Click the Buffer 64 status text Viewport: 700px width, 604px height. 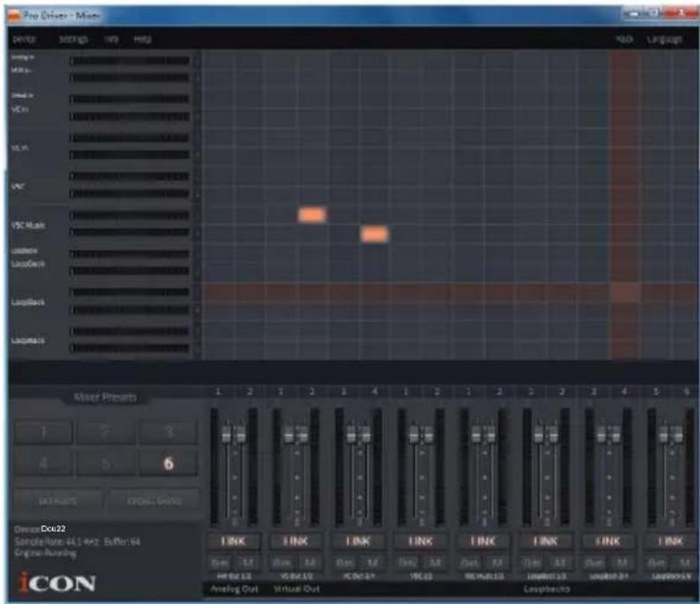pos(122,541)
